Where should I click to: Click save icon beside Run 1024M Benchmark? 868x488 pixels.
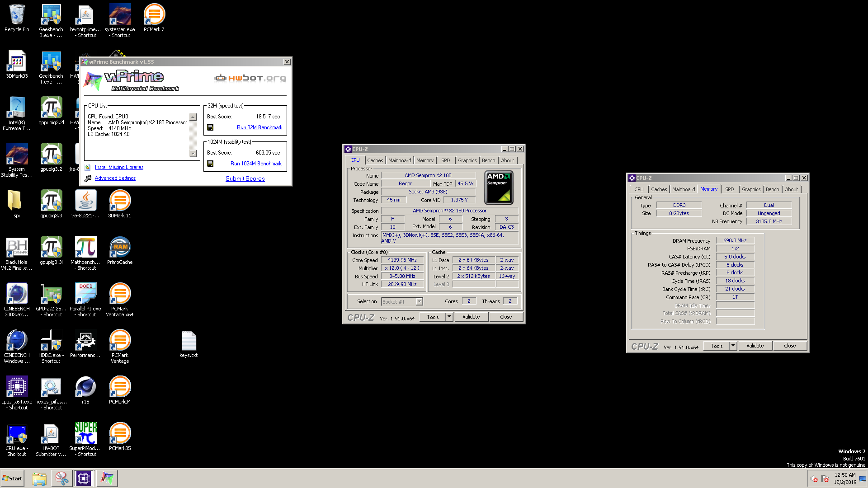pos(210,164)
